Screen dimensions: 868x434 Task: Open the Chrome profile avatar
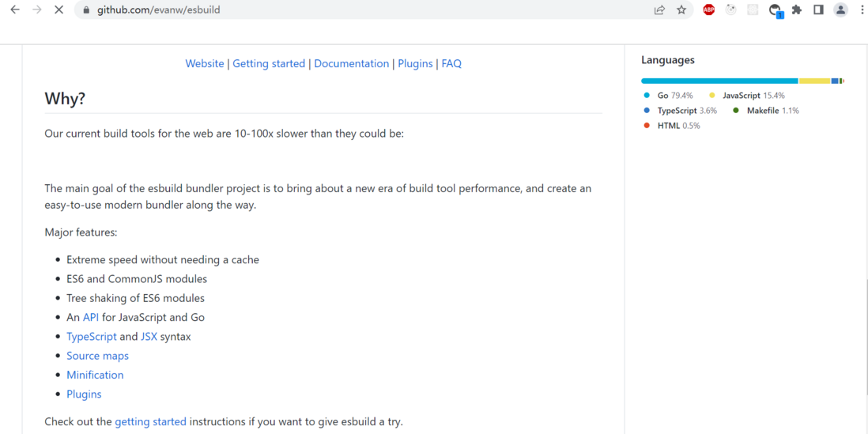pos(841,9)
